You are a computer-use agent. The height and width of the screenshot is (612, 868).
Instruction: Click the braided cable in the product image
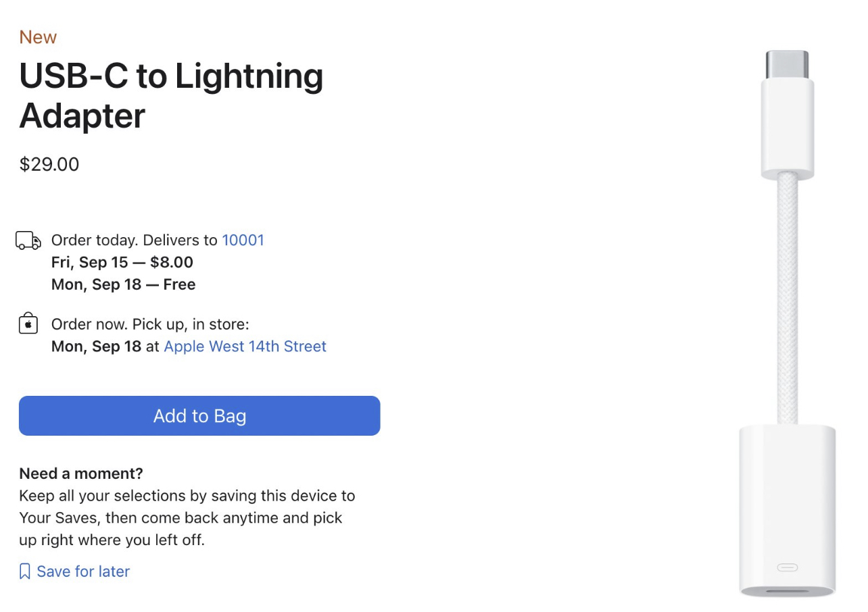(788, 298)
